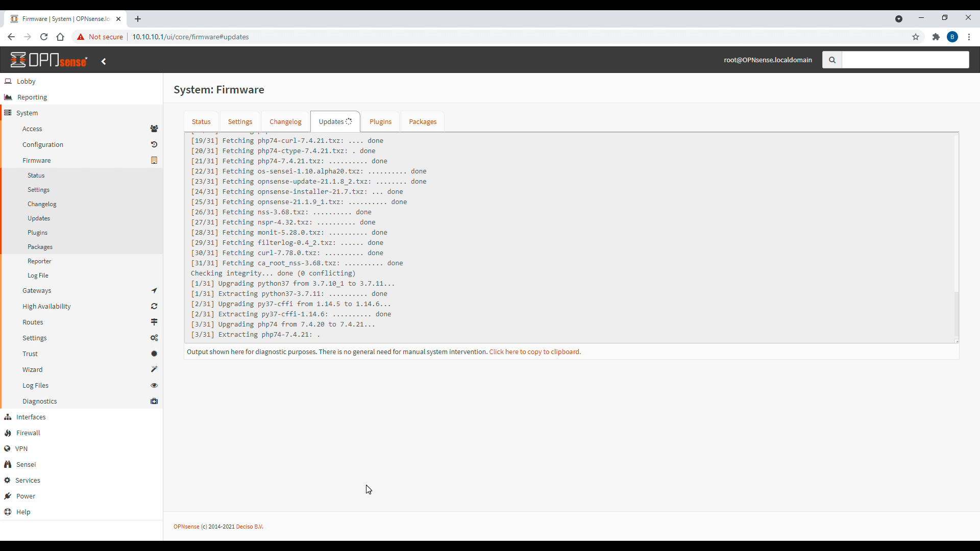Open Firmware Log File item
Image resolution: width=980 pixels, height=551 pixels.
pyautogui.click(x=82, y=275)
